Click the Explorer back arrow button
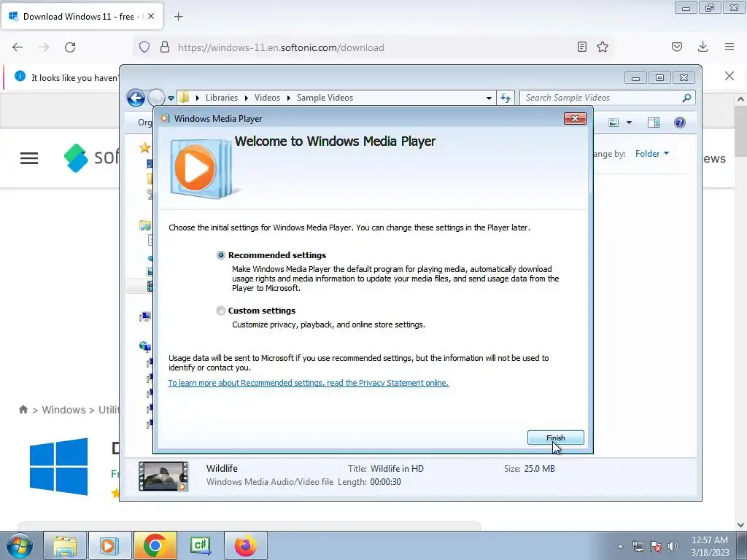Image resolution: width=747 pixels, height=560 pixels. (x=136, y=98)
